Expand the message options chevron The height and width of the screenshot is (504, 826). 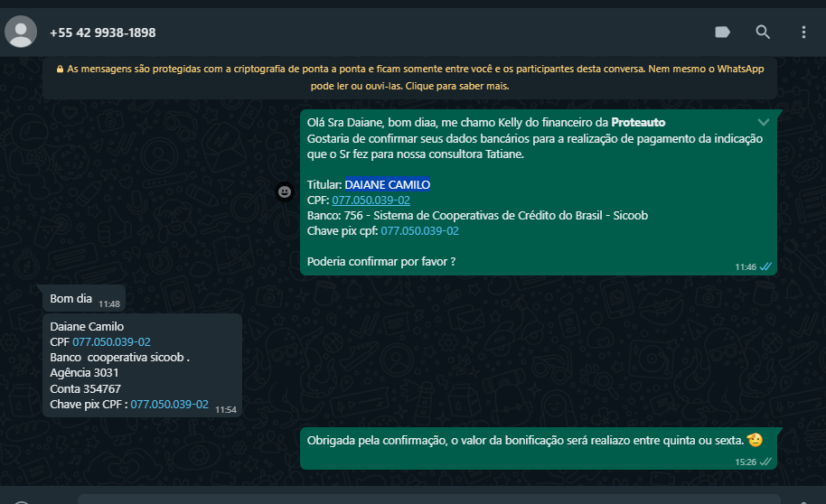[x=764, y=122]
